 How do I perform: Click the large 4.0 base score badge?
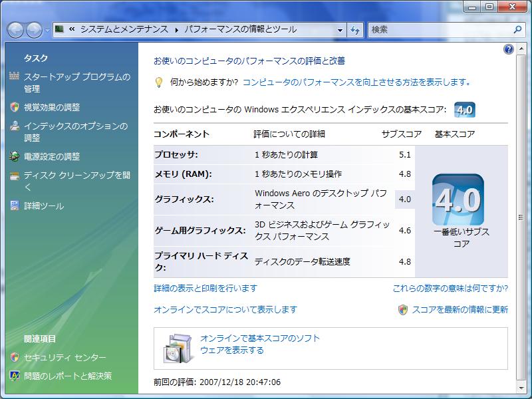click(458, 200)
